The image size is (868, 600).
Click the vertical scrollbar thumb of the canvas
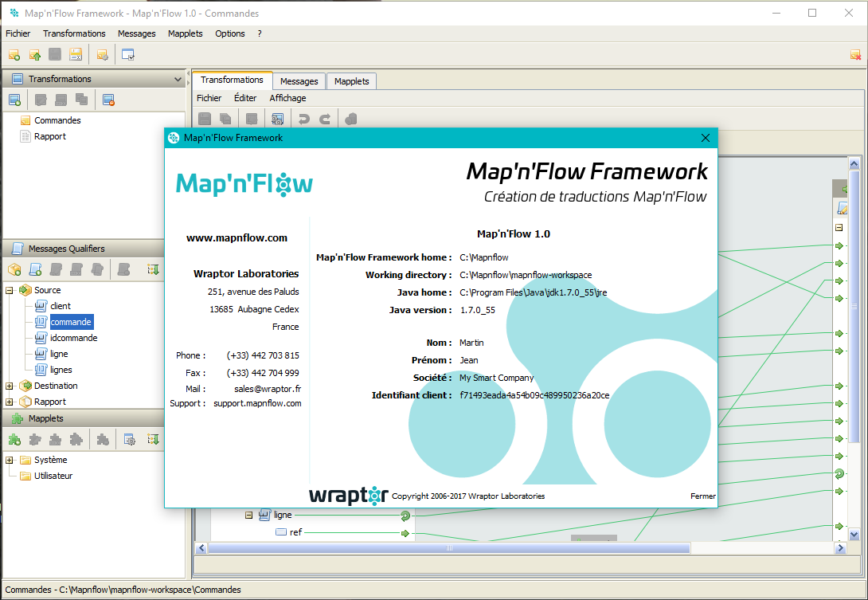click(x=854, y=306)
